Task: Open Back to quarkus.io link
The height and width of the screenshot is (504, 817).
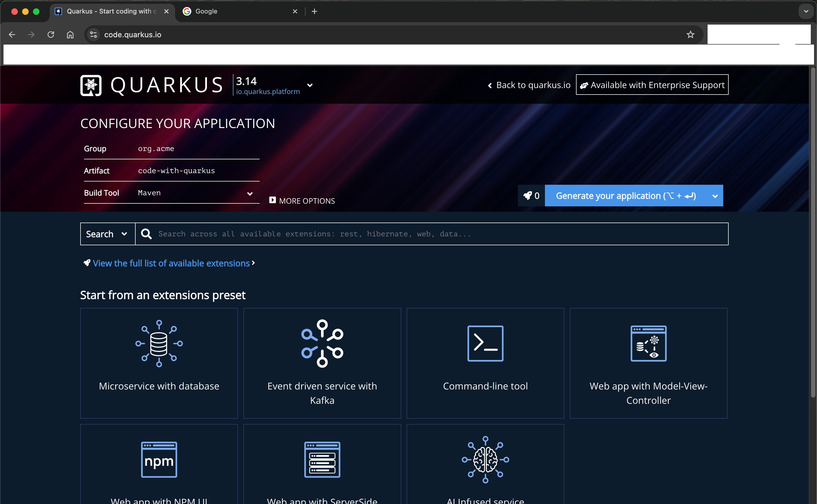Action: point(529,85)
